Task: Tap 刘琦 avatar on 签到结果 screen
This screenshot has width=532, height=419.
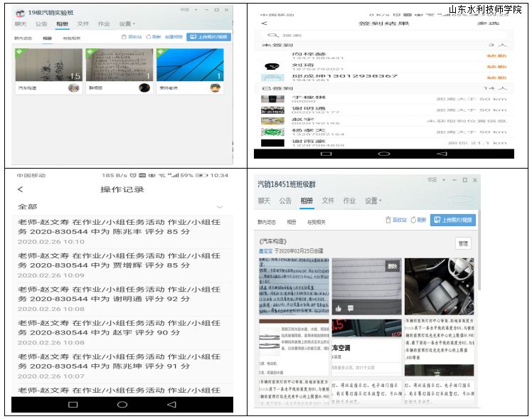Action: point(272,66)
